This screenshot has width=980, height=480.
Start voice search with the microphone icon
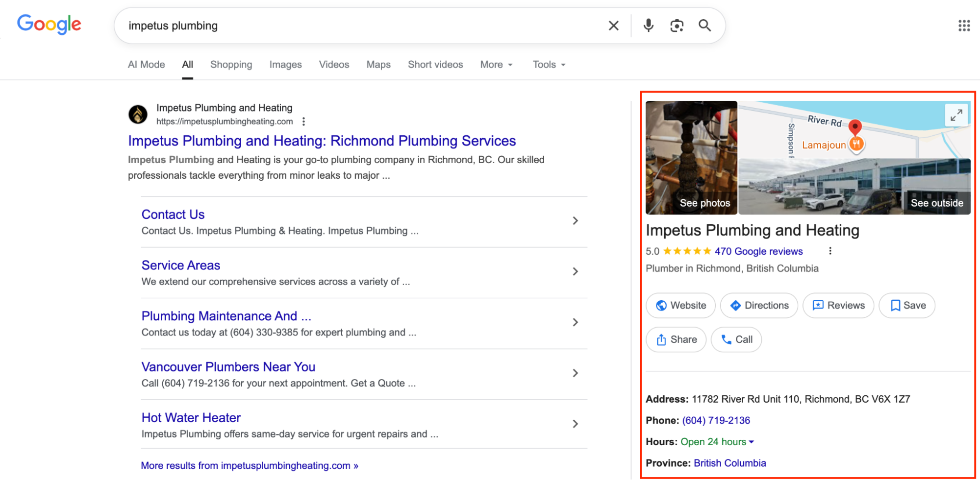click(x=648, y=25)
